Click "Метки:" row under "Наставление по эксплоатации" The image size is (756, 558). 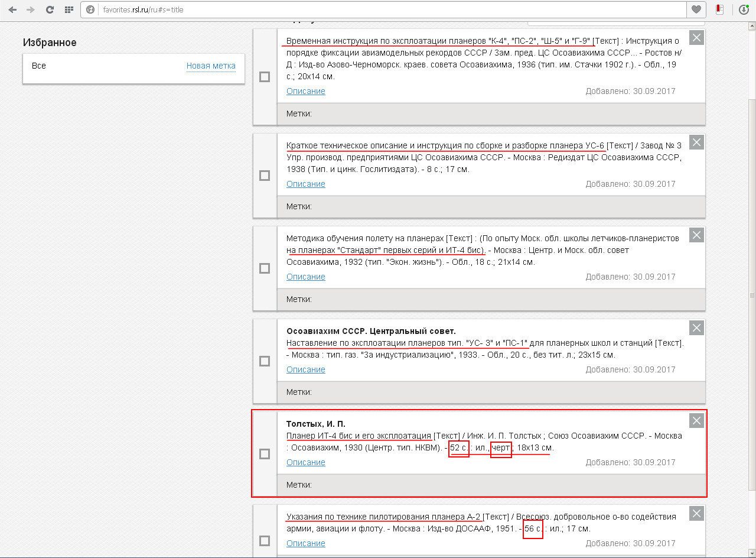(491, 392)
